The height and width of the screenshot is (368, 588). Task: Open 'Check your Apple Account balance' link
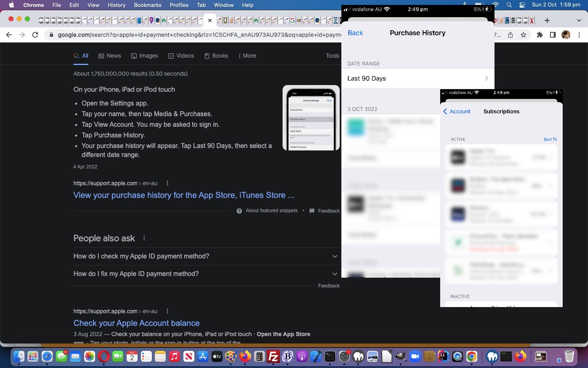click(136, 323)
